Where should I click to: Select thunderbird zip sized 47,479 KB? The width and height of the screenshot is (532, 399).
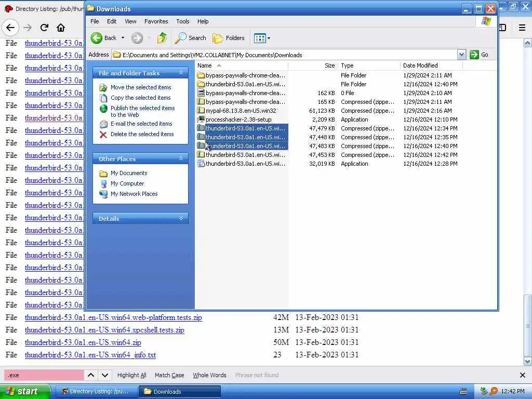[x=242, y=128]
